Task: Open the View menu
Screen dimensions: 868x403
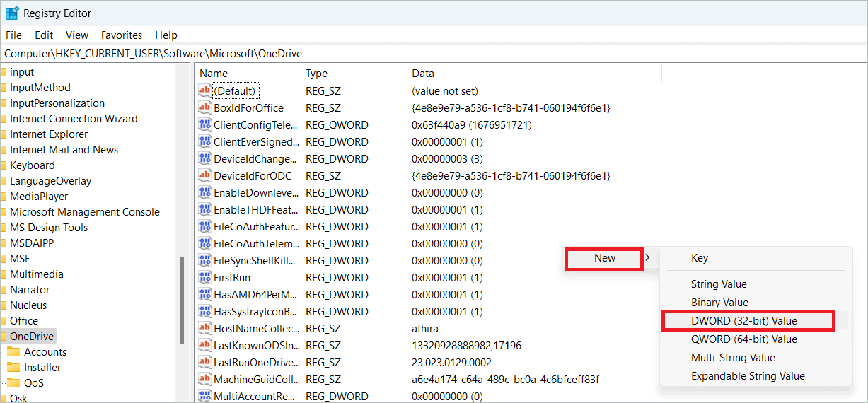Action: pos(77,35)
